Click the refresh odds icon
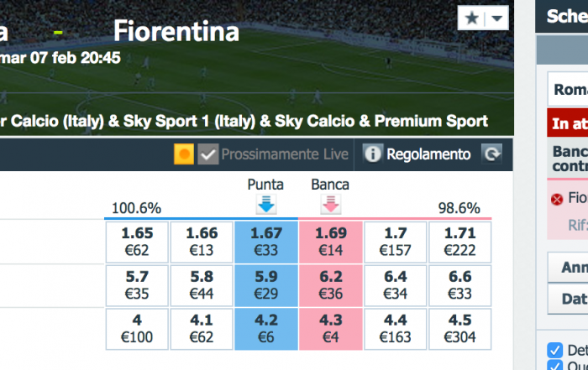Viewport: 588px width, 370px height. pyautogui.click(x=491, y=154)
